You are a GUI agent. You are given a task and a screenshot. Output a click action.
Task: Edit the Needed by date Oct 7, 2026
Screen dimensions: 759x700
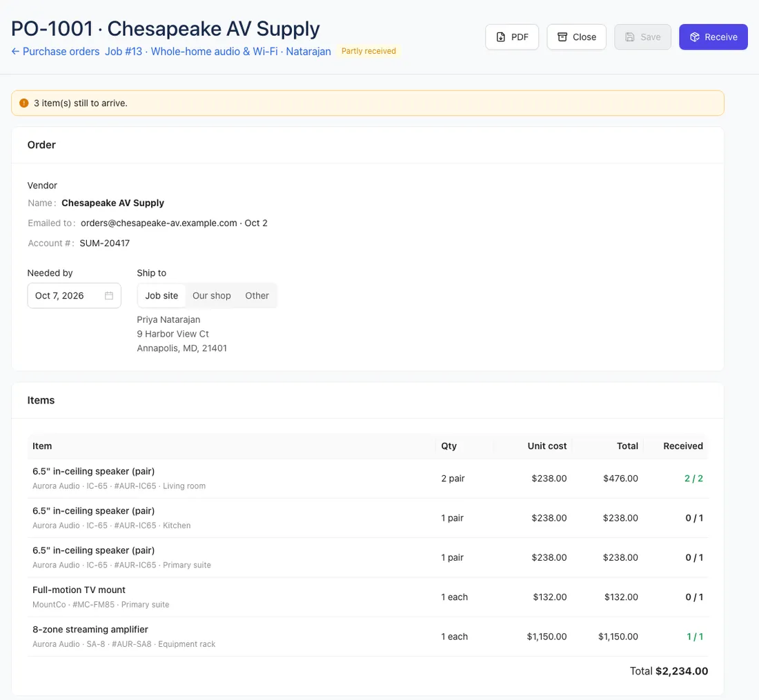click(x=74, y=296)
